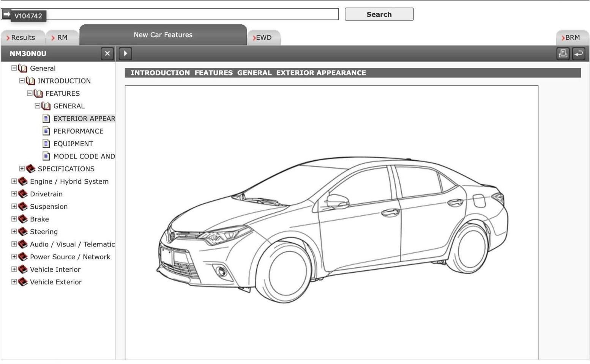Image resolution: width=590 pixels, height=364 pixels.
Task: Expand the Steering node
Action: (14, 231)
